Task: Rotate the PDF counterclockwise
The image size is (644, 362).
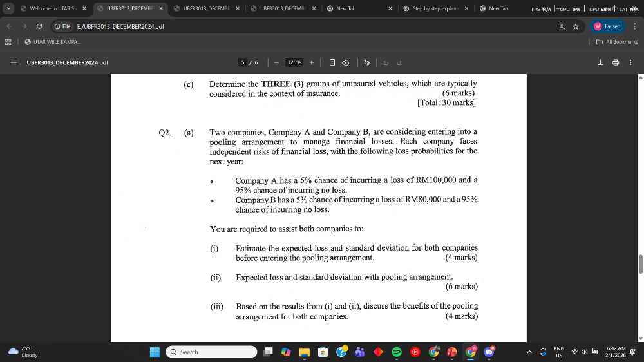Action: [345, 62]
